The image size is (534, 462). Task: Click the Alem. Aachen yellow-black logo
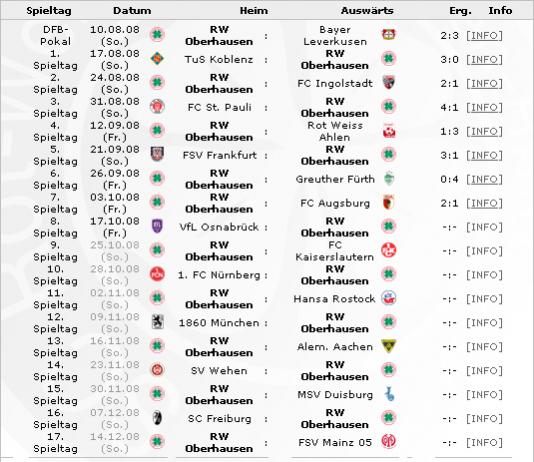click(x=389, y=346)
